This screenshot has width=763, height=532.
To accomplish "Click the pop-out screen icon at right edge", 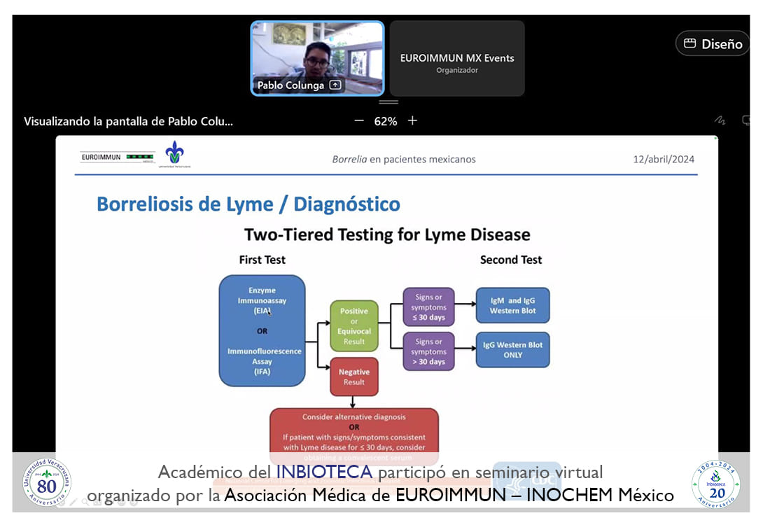I will coord(746,120).
